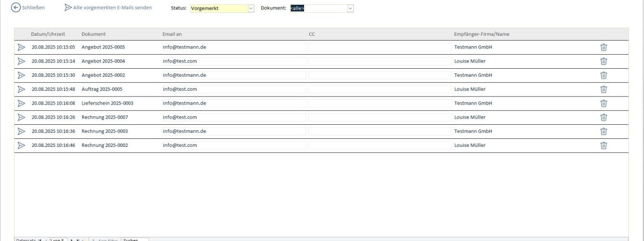
Task: Click the CC column header
Action: pyautogui.click(x=312, y=34)
